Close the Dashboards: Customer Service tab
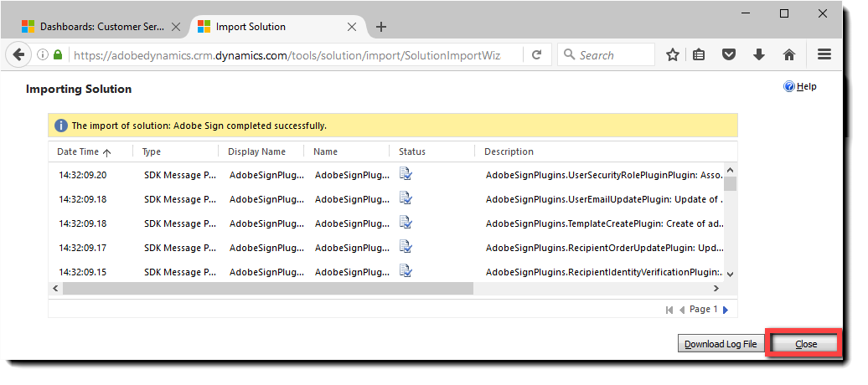Screen dimensions: 868x385 175,27
